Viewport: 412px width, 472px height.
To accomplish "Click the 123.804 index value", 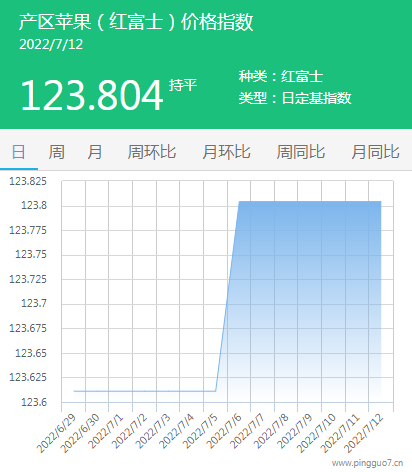I will point(92,95).
